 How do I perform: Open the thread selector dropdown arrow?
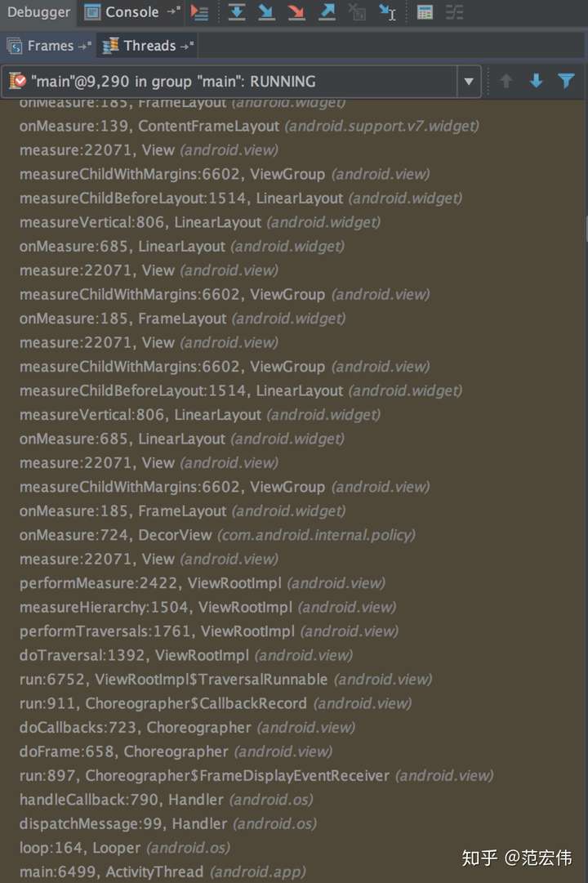coord(468,82)
